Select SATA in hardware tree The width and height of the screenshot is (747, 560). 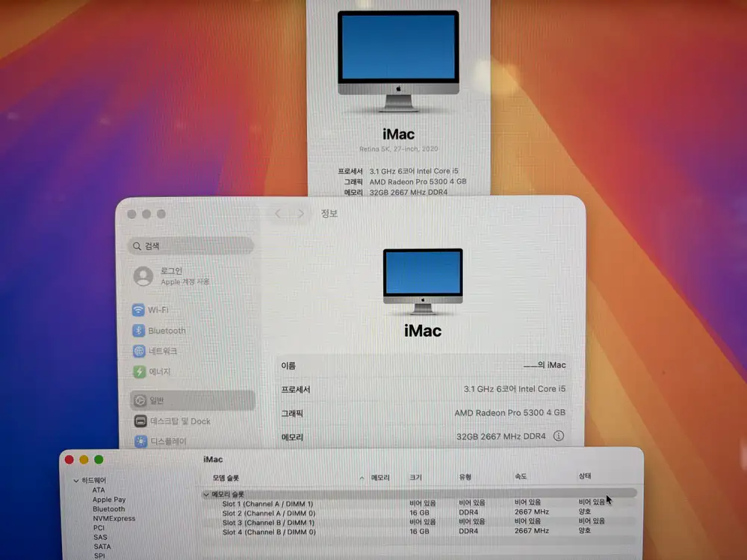[102, 547]
